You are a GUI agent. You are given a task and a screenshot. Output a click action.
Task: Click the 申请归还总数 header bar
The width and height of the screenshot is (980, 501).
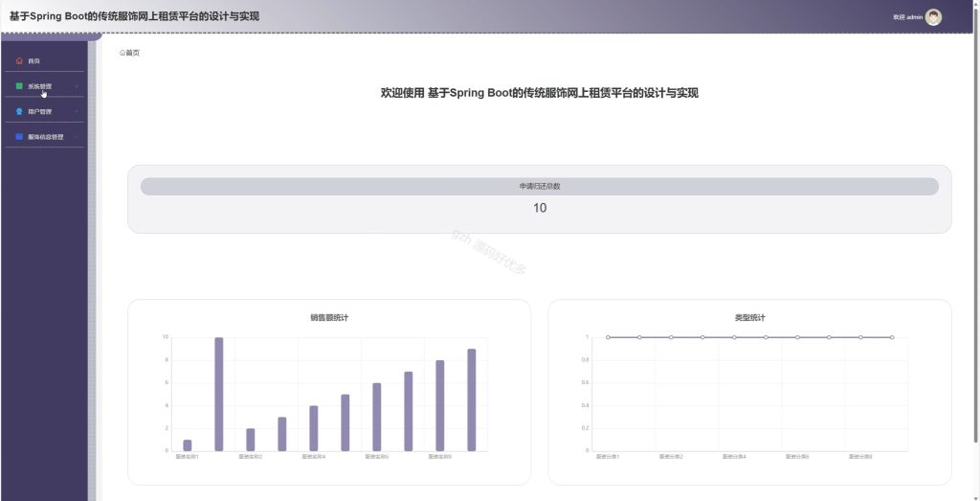[540, 187]
